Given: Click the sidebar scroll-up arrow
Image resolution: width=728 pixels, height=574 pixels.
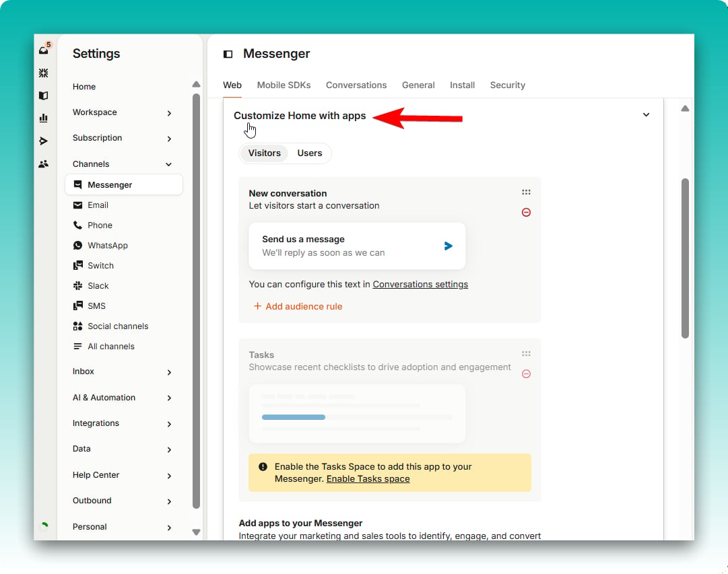Looking at the screenshot, I should pos(196,85).
